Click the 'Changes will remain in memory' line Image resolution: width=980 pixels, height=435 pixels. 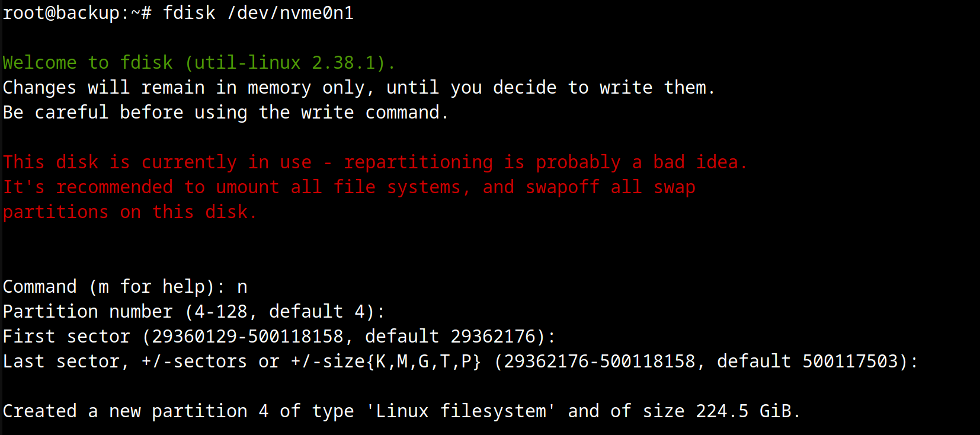tap(359, 88)
